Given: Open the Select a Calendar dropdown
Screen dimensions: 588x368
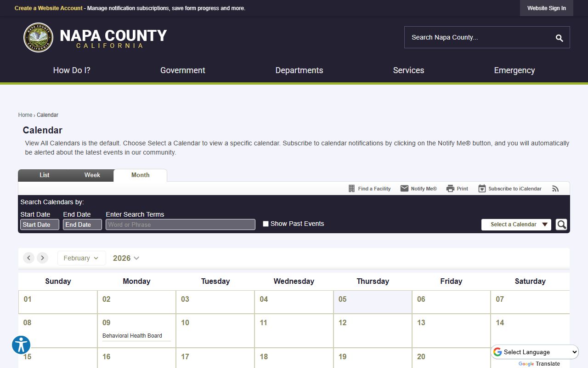Looking at the screenshot, I should click(x=516, y=224).
